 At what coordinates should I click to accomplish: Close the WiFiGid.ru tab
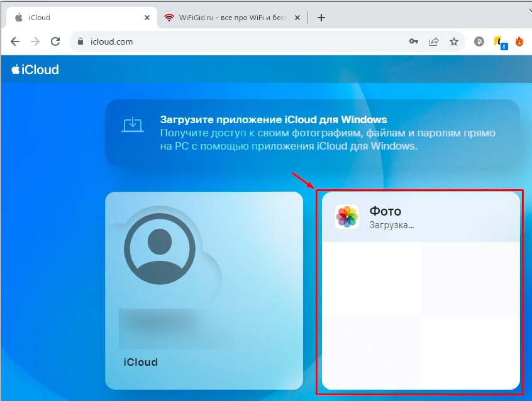(297, 18)
